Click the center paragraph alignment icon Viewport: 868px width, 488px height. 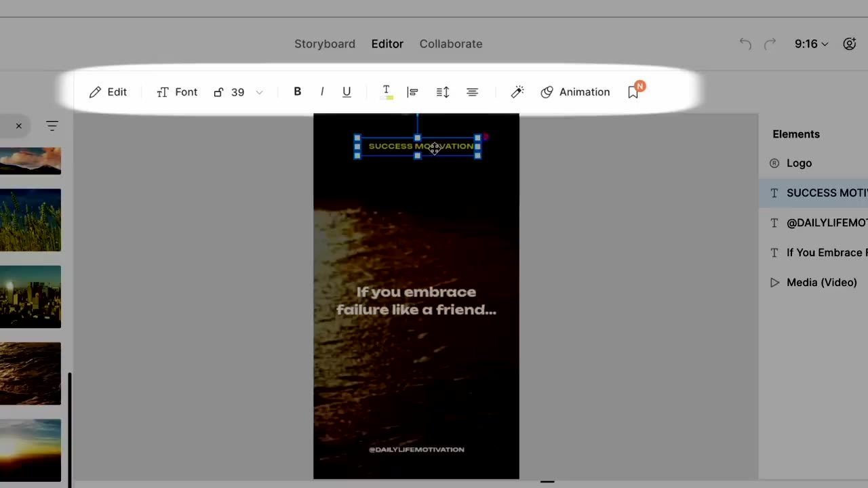coord(473,92)
